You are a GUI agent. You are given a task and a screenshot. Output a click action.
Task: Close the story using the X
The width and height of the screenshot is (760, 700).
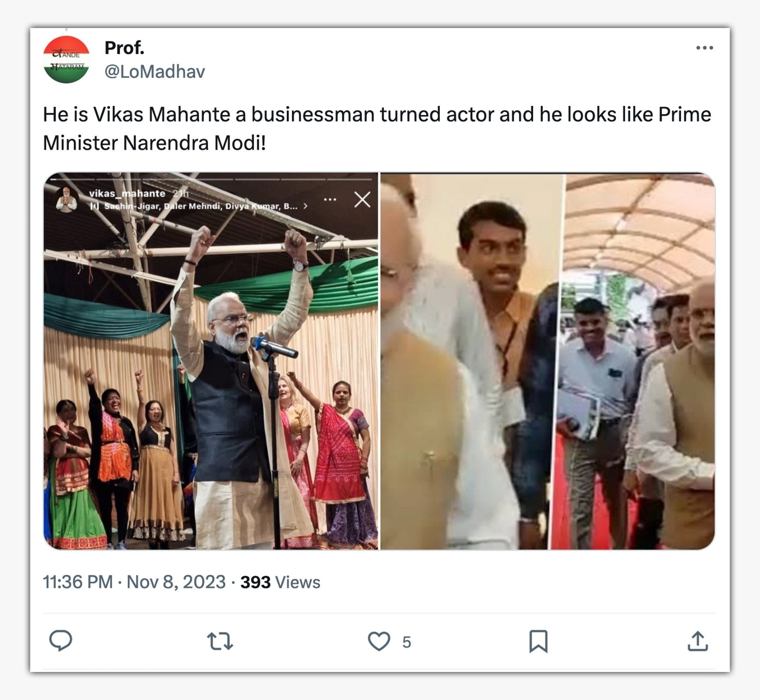tap(362, 200)
